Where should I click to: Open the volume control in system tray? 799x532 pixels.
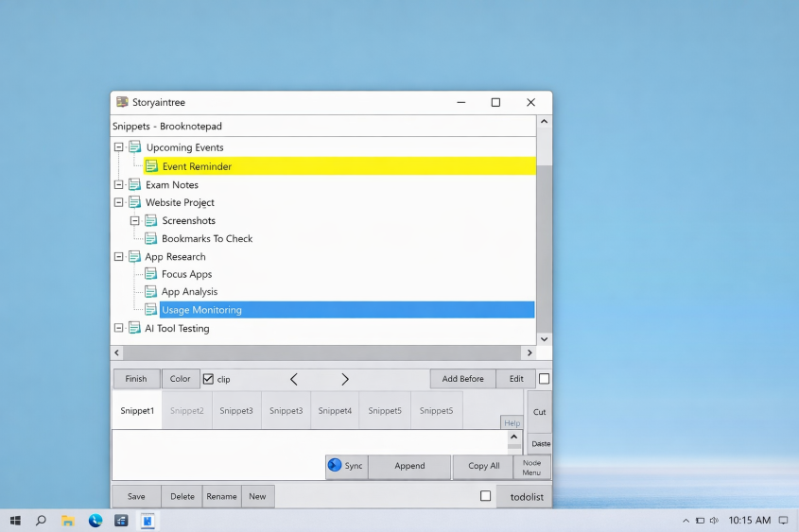tap(715, 521)
